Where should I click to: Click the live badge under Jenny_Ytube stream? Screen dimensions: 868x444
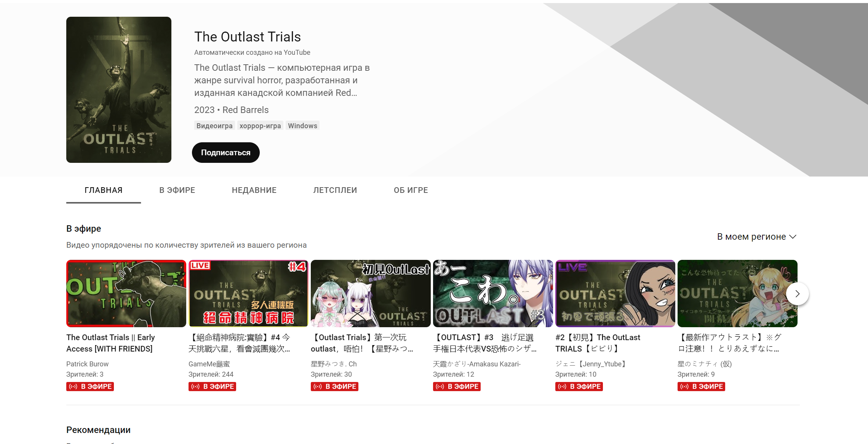point(579,387)
